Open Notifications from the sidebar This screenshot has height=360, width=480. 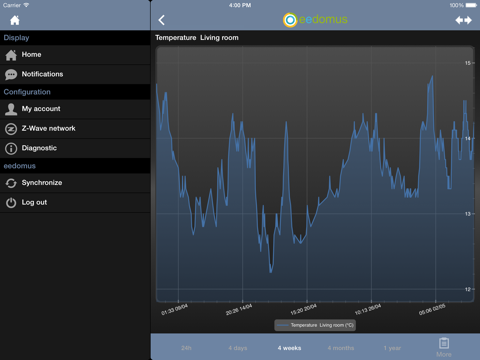[75, 74]
